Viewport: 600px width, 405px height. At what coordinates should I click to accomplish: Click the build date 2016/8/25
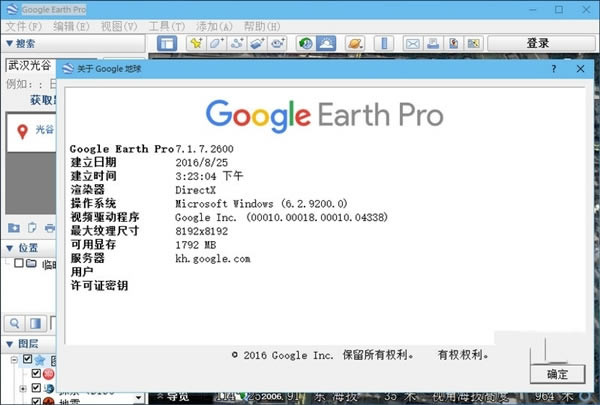coord(202,163)
